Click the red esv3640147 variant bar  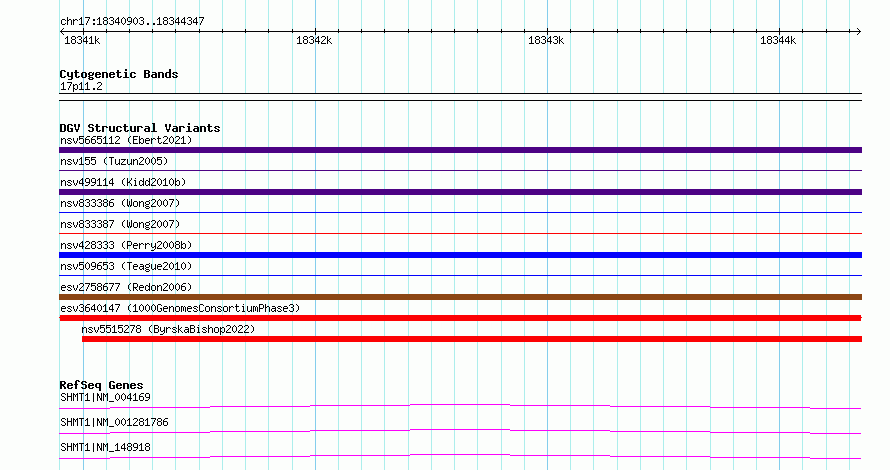pyautogui.click(x=460, y=318)
